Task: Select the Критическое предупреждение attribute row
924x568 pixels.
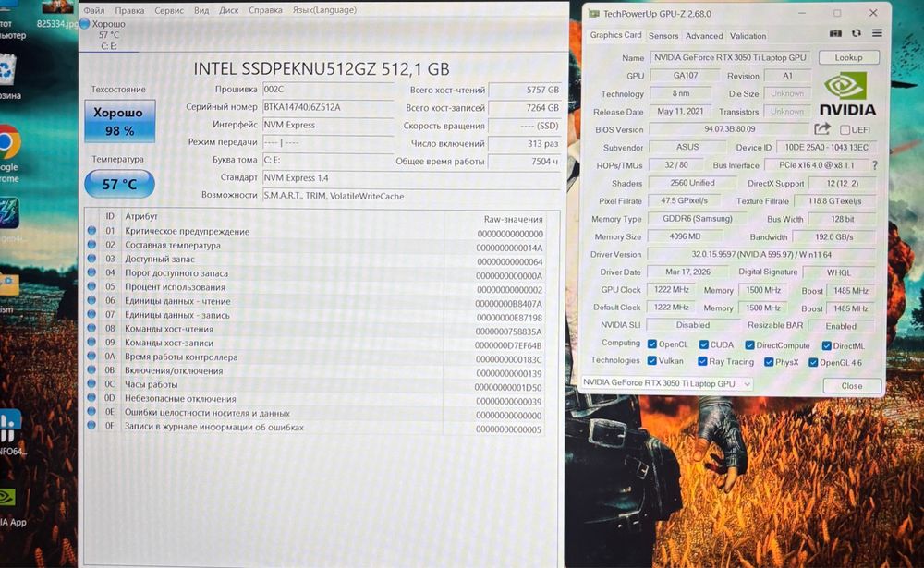Action: tap(315, 232)
